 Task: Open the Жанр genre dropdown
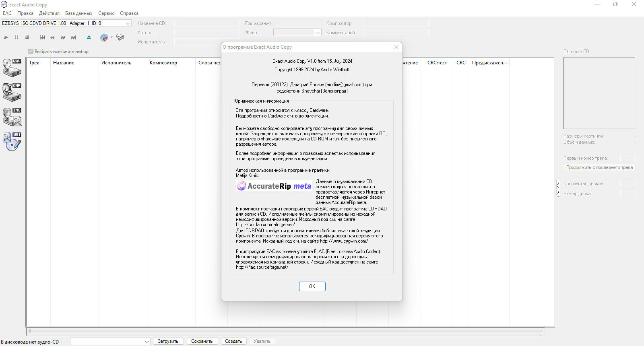[318, 33]
